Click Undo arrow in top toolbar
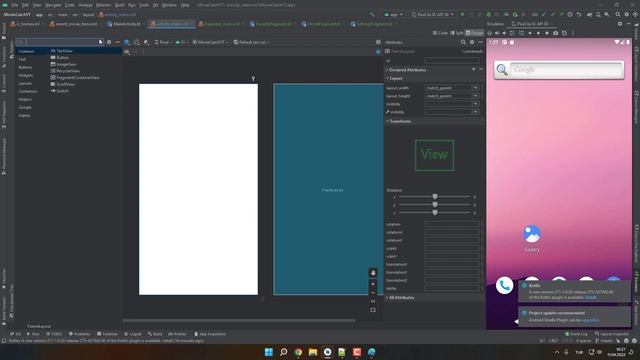 [x=579, y=14]
